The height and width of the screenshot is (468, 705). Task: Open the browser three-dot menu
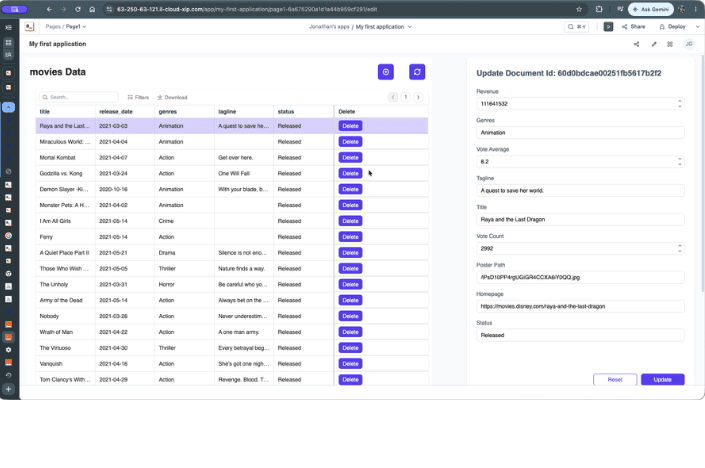tap(696, 9)
